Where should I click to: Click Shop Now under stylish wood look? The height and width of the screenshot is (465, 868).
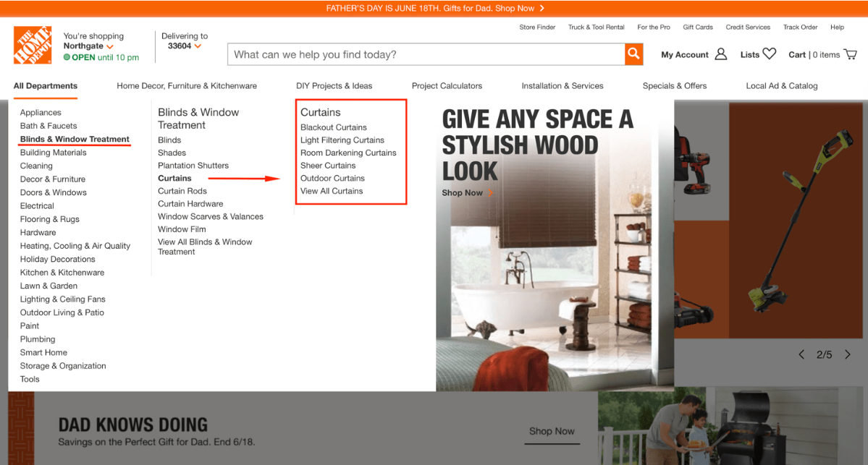(463, 193)
